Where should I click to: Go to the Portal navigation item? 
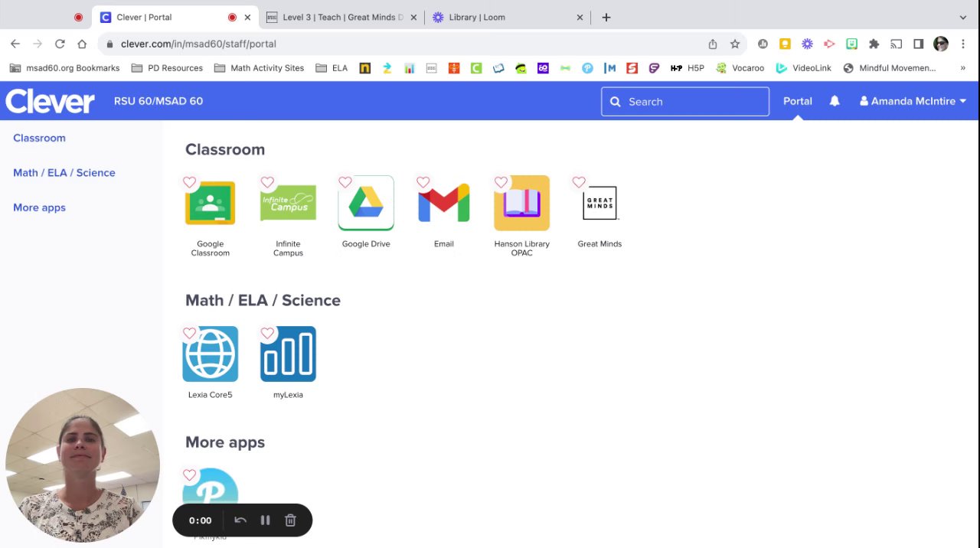pos(798,101)
